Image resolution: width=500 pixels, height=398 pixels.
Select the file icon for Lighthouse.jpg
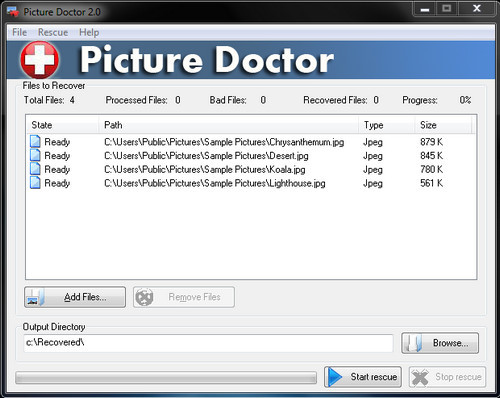pyautogui.click(x=35, y=183)
